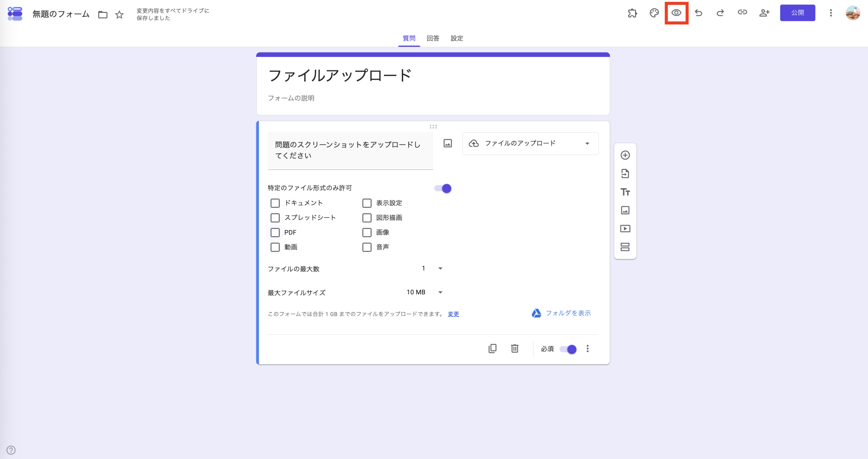
Task: Import questions from the side toolbar
Action: click(625, 174)
